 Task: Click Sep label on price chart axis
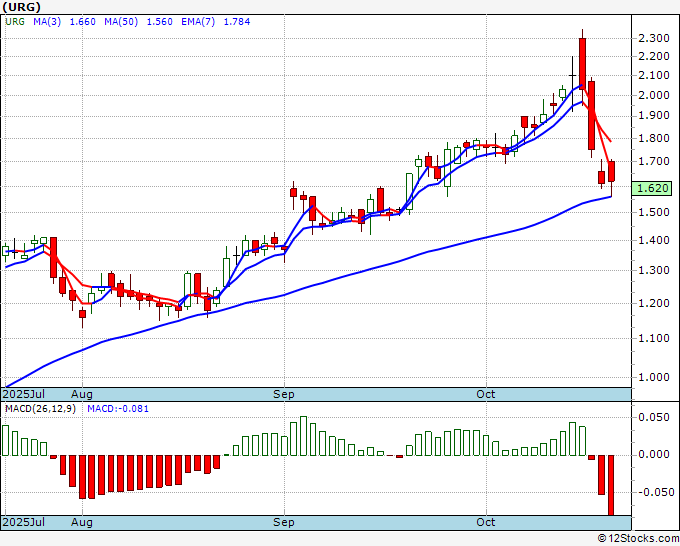pyautogui.click(x=284, y=394)
